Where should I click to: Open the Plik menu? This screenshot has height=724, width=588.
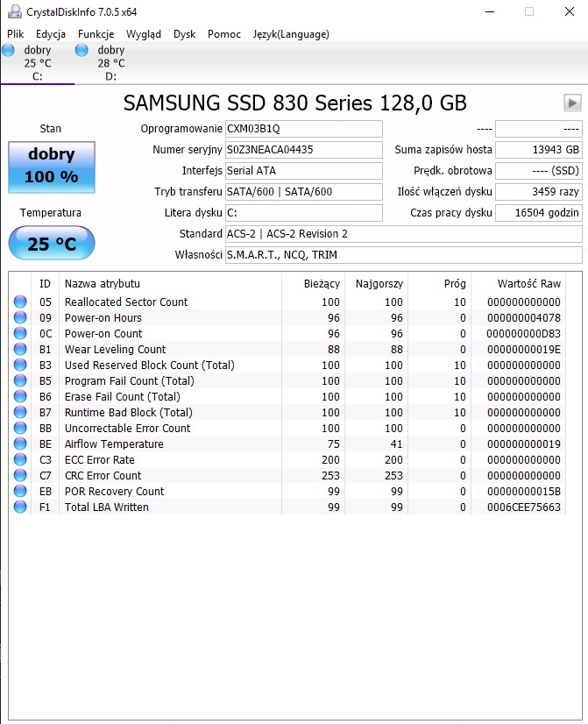pyautogui.click(x=15, y=34)
